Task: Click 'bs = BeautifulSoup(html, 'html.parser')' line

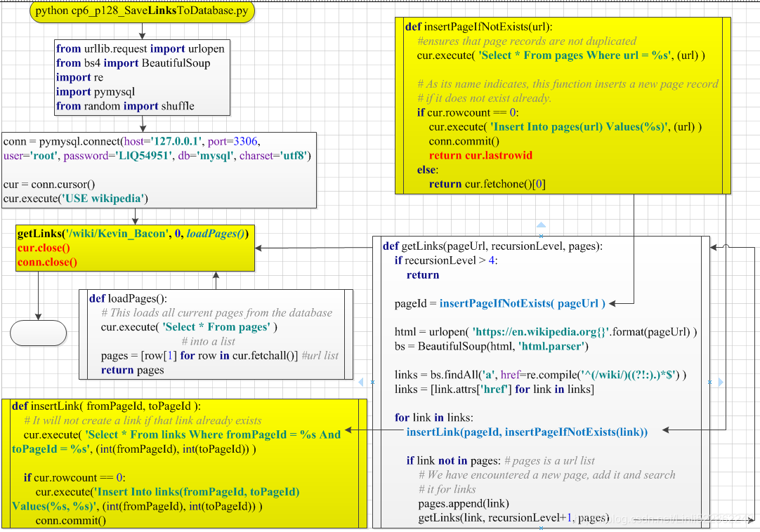Action: coord(492,347)
